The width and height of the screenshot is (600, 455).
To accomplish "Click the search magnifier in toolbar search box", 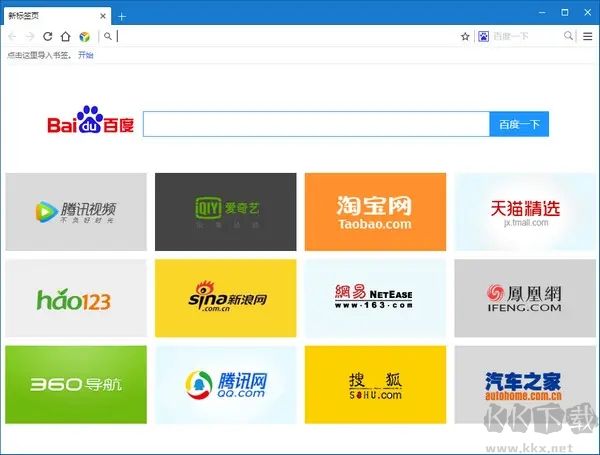I will [x=568, y=36].
